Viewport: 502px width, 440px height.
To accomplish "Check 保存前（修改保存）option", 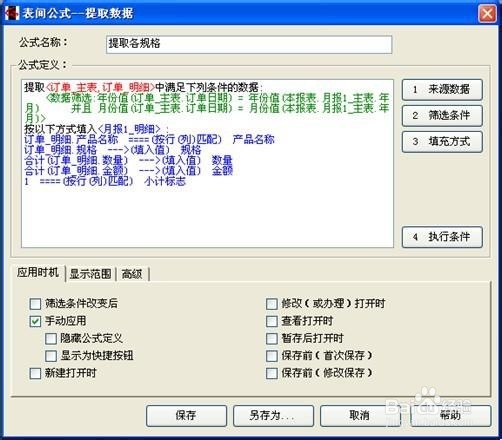I will (x=272, y=373).
